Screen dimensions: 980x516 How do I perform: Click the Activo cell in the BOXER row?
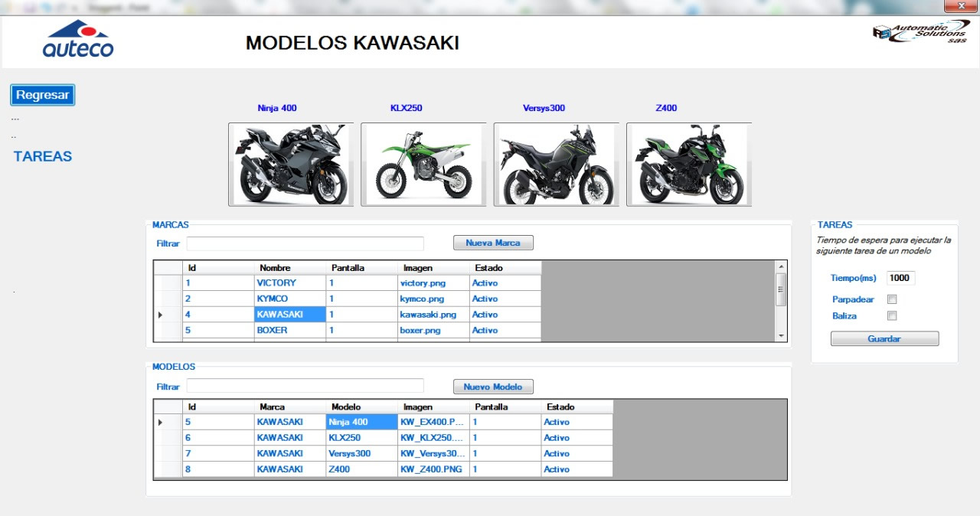(x=505, y=330)
